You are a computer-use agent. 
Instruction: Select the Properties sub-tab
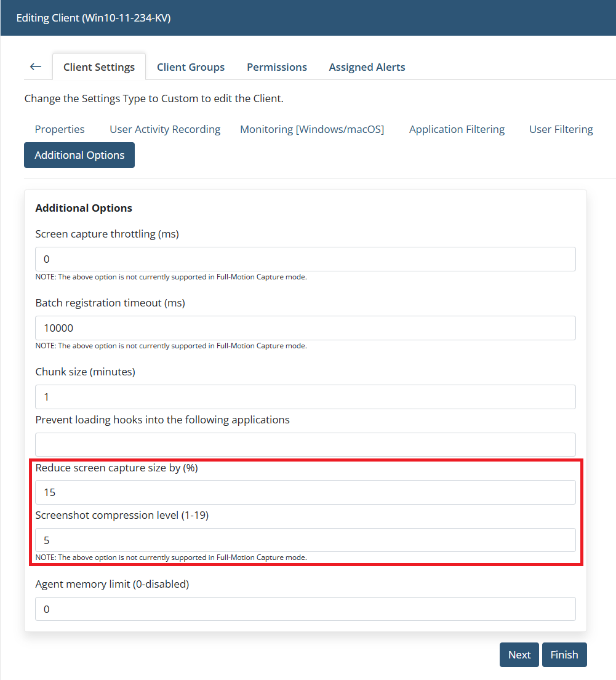point(60,129)
